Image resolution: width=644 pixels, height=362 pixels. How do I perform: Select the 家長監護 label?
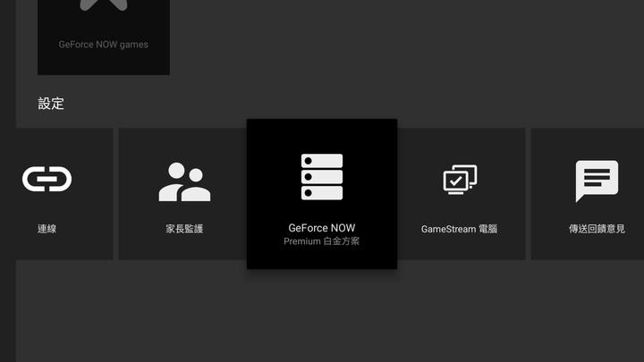184,229
